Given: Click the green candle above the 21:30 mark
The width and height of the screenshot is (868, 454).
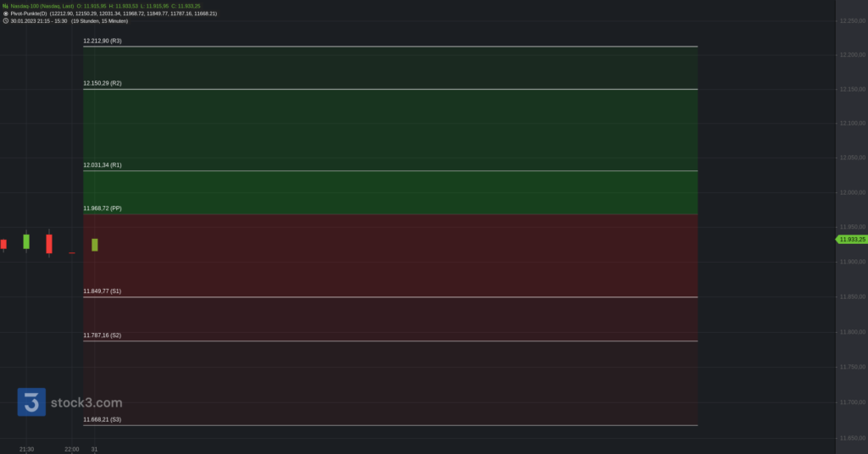Looking at the screenshot, I should (26, 241).
